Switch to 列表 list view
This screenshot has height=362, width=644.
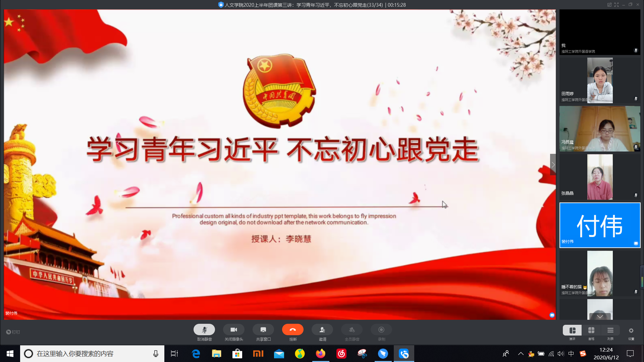tap(610, 330)
